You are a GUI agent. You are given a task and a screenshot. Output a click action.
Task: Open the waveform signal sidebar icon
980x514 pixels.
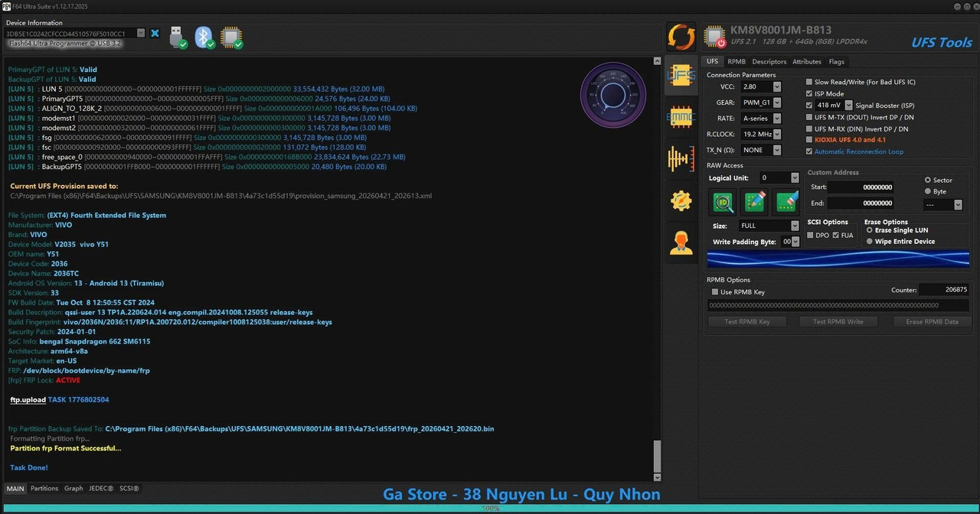(x=681, y=158)
